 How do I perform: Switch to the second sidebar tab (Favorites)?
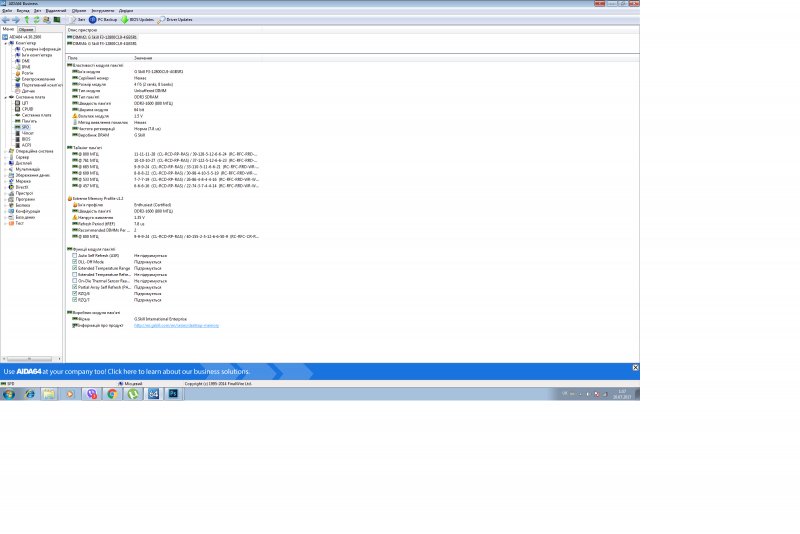coord(27,30)
